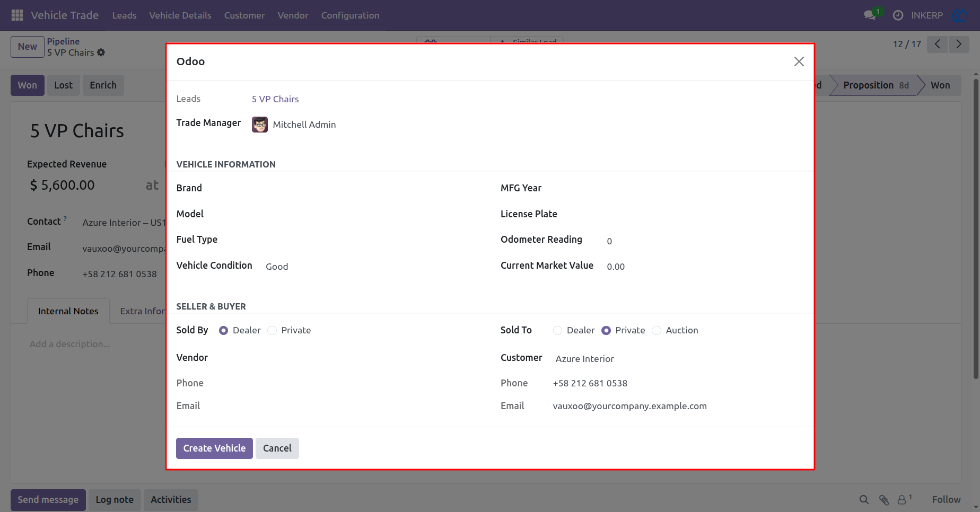Click the Pipeline breadcrumb link

click(x=63, y=41)
